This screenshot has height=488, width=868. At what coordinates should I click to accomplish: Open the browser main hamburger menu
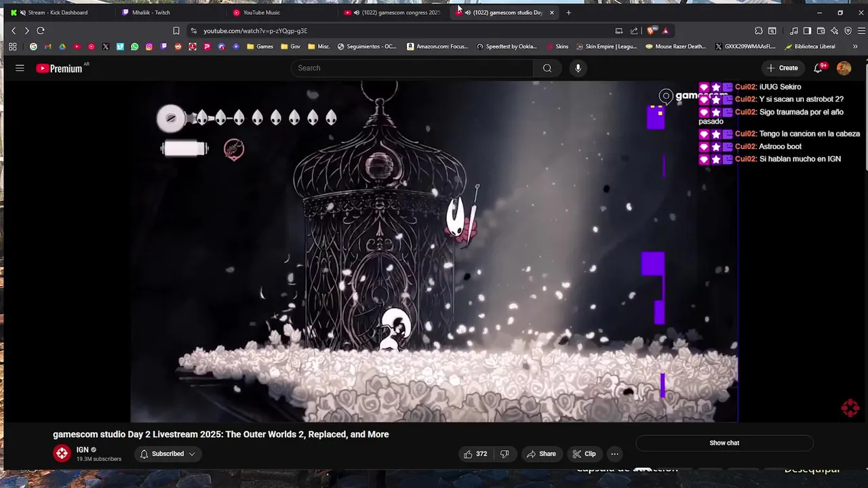(861, 30)
